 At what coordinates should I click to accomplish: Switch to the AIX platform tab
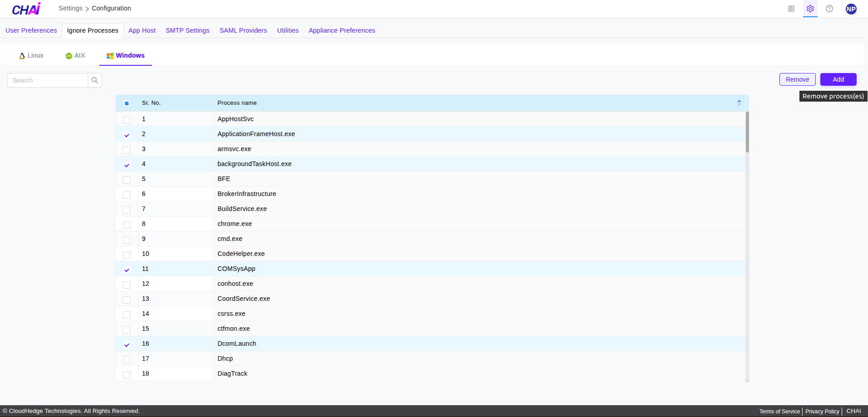[x=75, y=55]
